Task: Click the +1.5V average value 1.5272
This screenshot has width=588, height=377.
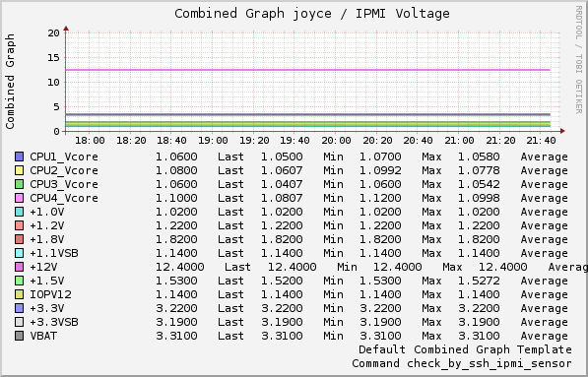Action: click(x=479, y=281)
